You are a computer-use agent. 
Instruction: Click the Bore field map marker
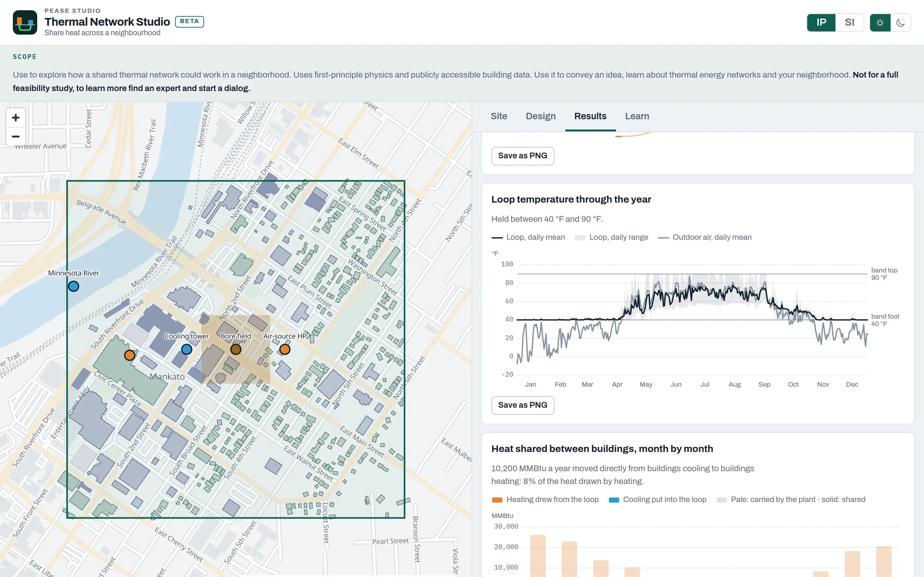(235, 349)
